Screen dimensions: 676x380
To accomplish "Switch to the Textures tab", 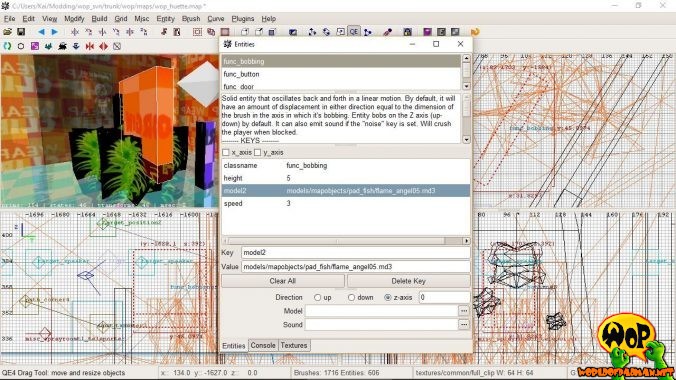I will coord(294,345).
